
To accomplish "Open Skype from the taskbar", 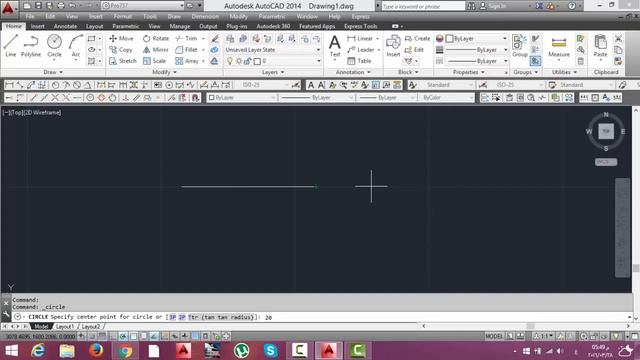I will pyautogui.click(x=270, y=351).
